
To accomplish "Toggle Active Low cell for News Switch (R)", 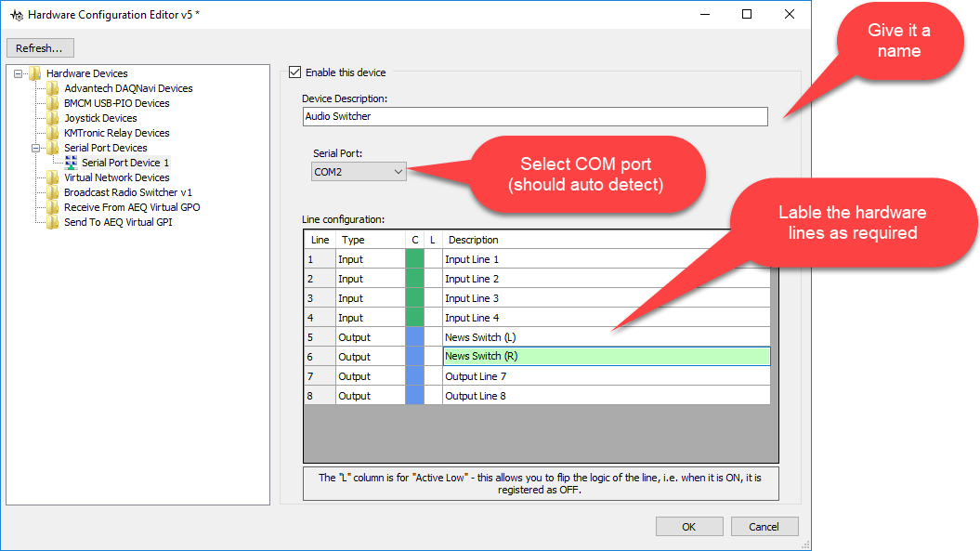I will pyautogui.click(x=433, y=357).
